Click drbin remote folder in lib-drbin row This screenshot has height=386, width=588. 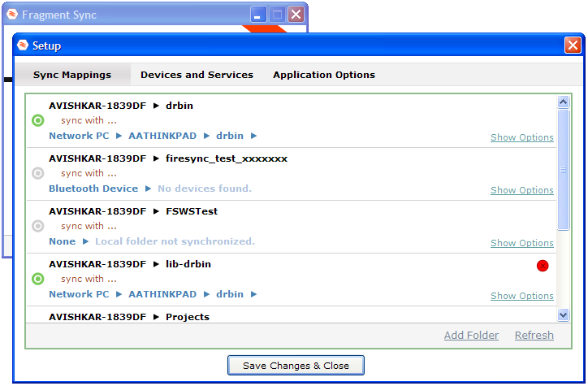click(230, 294)
